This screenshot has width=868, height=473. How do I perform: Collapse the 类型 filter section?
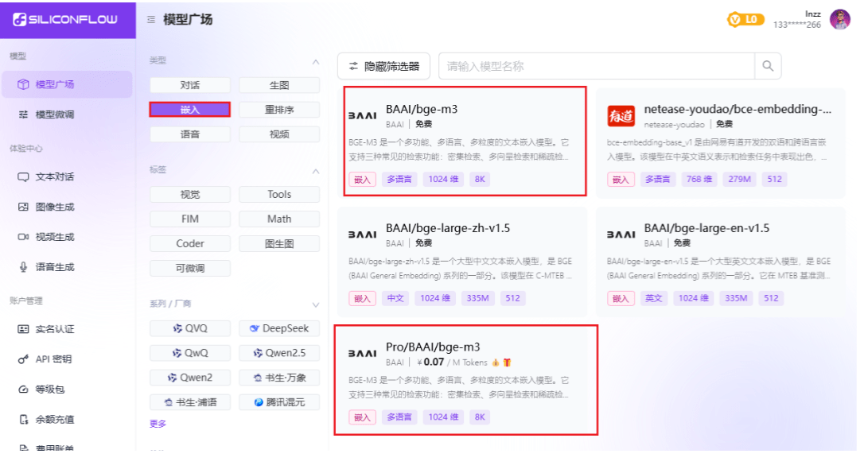click(x=316, y=61)
